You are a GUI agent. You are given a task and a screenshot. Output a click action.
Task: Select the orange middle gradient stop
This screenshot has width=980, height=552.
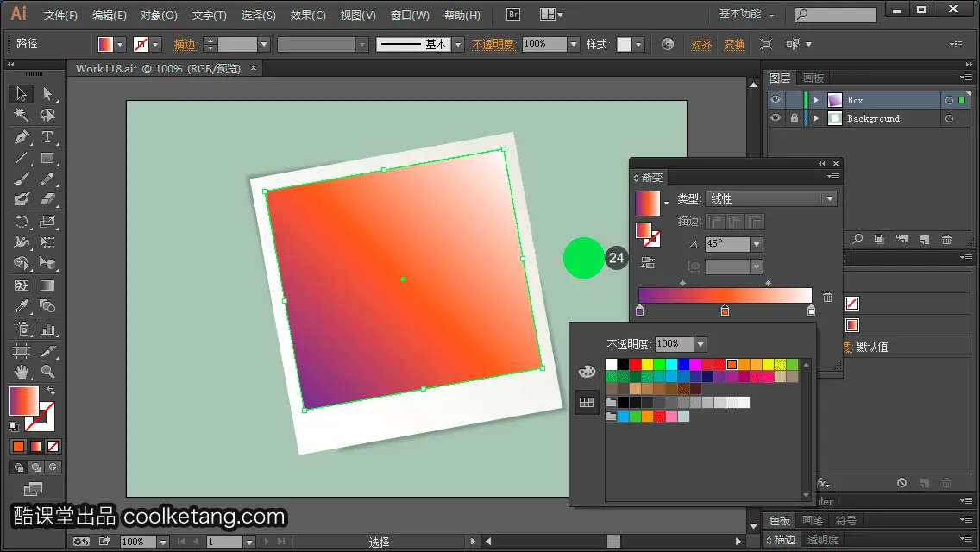(725, 310)
